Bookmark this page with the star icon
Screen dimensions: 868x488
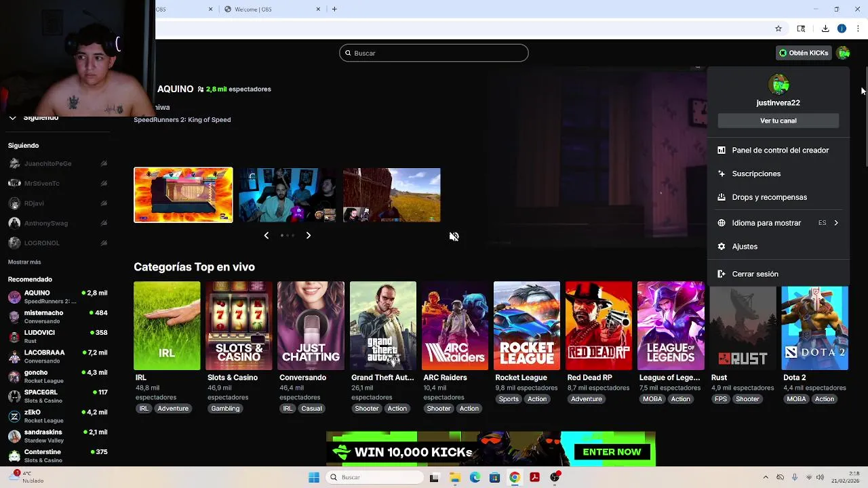778,28
